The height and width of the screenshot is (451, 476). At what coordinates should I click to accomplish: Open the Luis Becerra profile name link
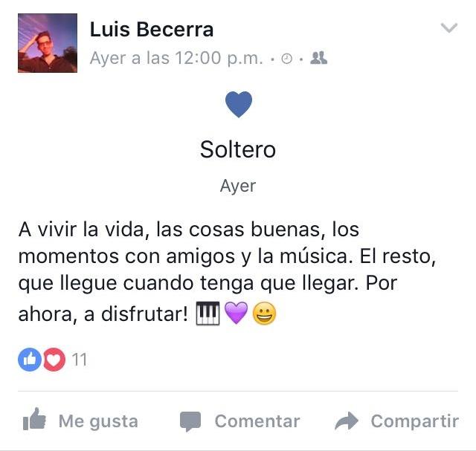click(152, 30)
